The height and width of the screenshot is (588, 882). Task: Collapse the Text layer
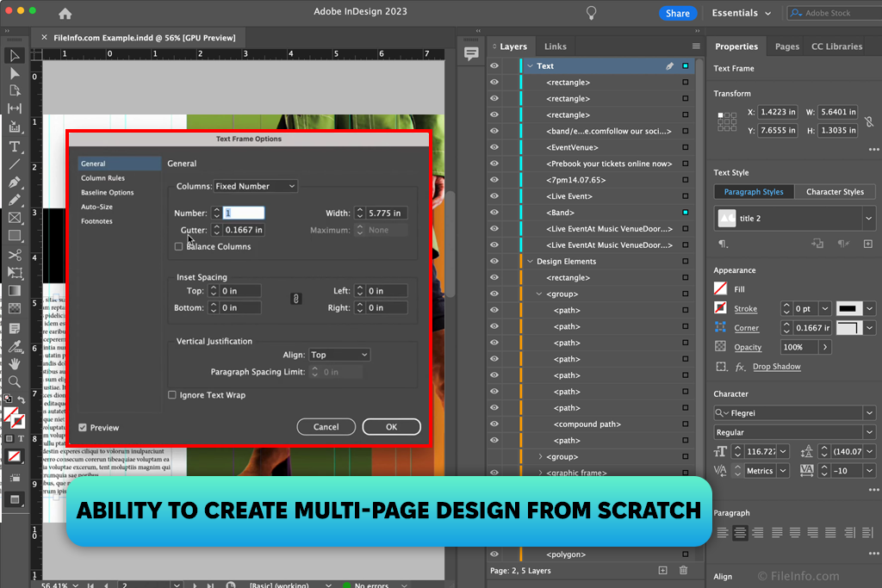click(x=530, y=65)
